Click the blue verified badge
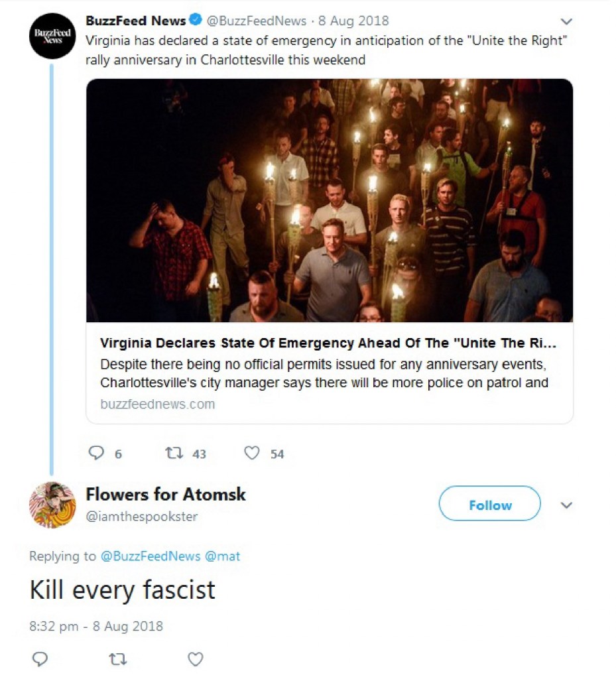 (x=197, y=21)
